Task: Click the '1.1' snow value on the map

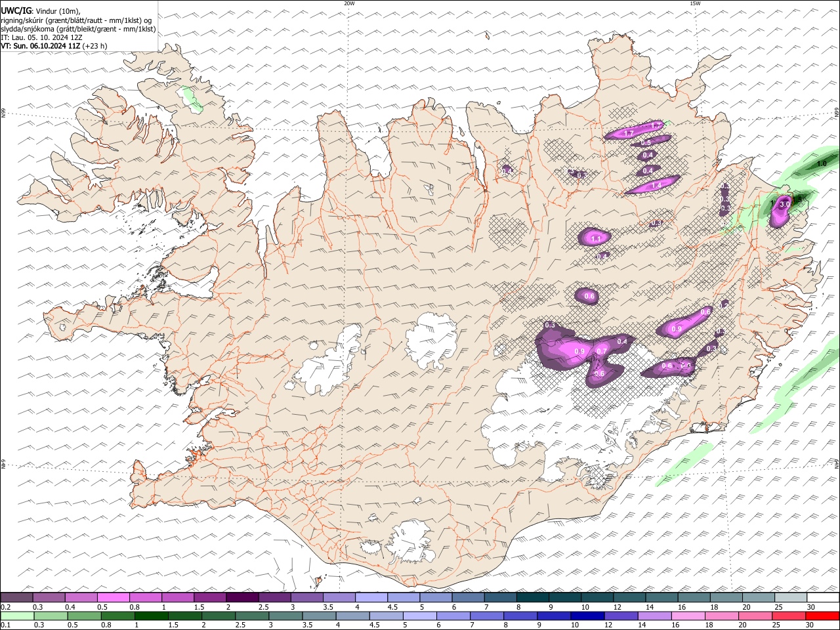Action: pyautogui.click(x=596, y=239)
